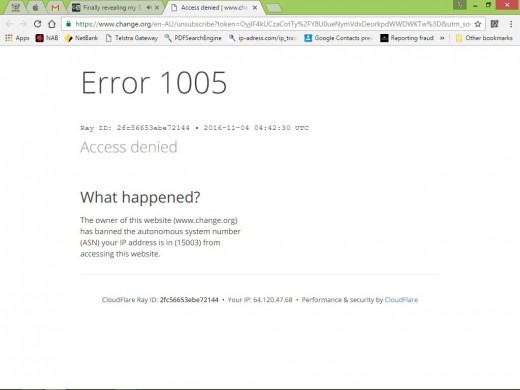The width and height of the screenshot is (520, 390).
Task: Click the Chrome user profile button
Action: click(x=460, y=5)
